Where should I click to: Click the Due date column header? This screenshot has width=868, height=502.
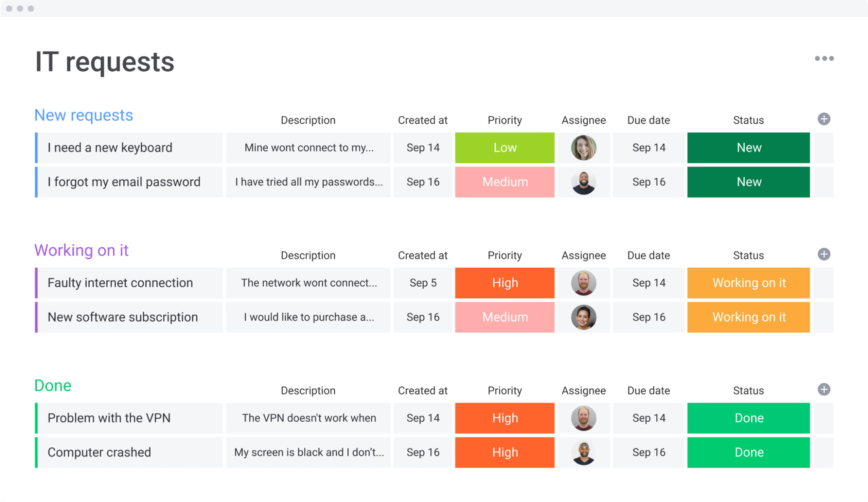point(648,120)
